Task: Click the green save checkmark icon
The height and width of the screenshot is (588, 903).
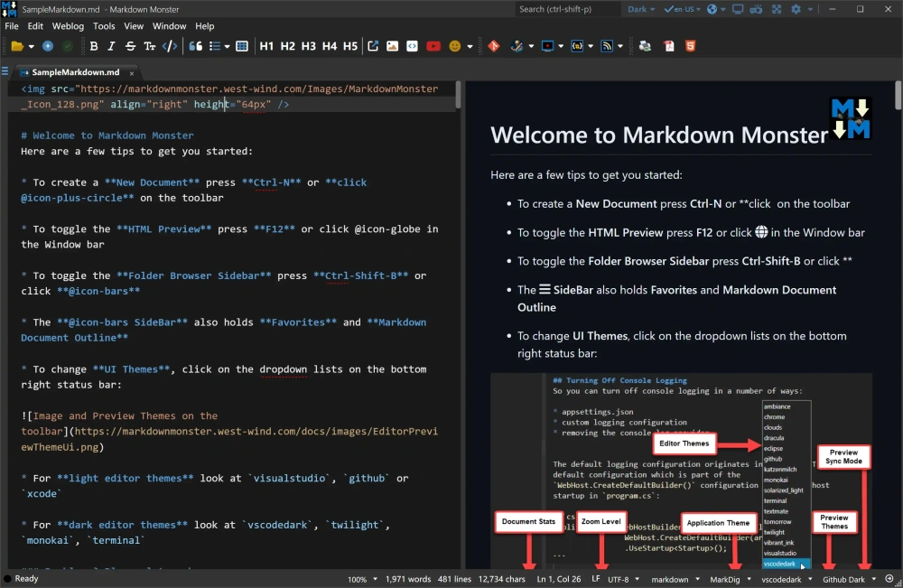Action: (68, 46)
